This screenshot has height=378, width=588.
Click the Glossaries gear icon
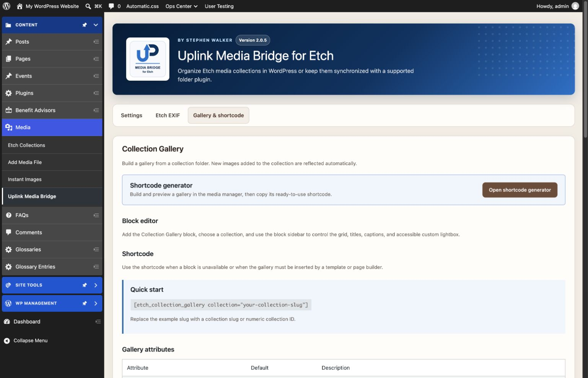[8, 250]
